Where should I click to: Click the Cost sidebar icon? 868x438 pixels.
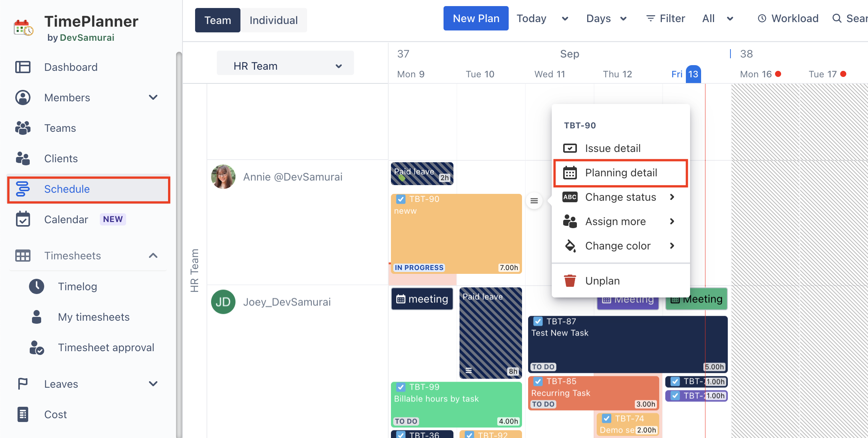(x=23, y=414)
